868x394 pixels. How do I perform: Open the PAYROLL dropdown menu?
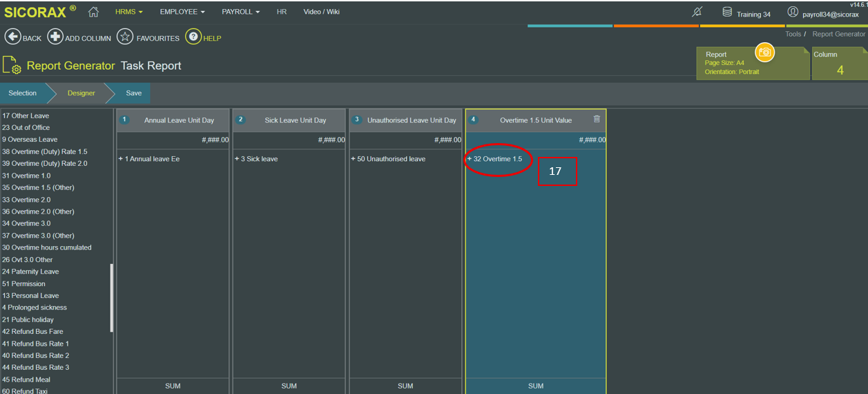tap(241, 12)
